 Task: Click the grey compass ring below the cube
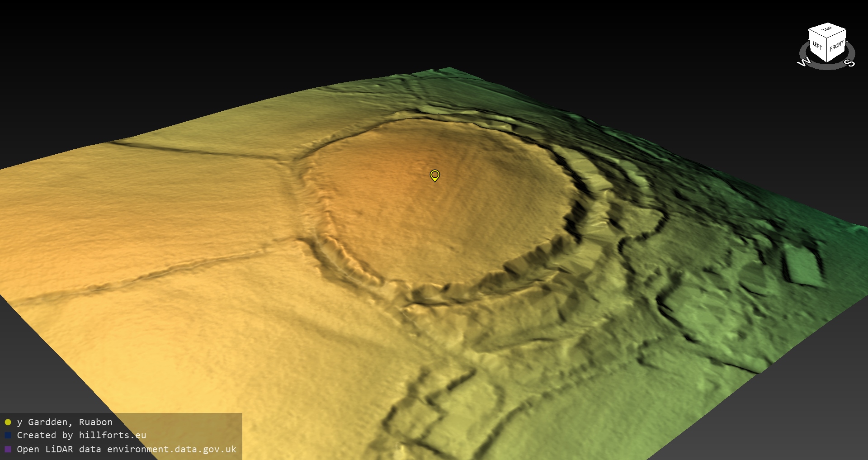click(x=827, y=67)
